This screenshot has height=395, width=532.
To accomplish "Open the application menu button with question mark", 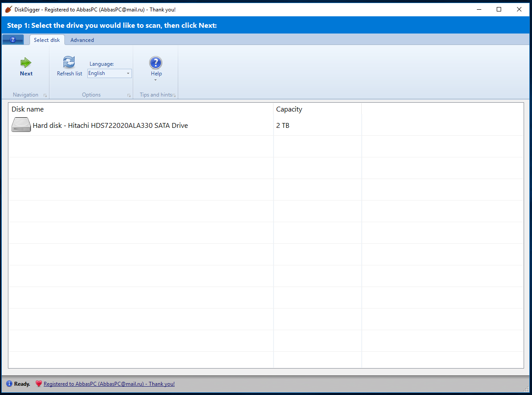I will 13,40.
